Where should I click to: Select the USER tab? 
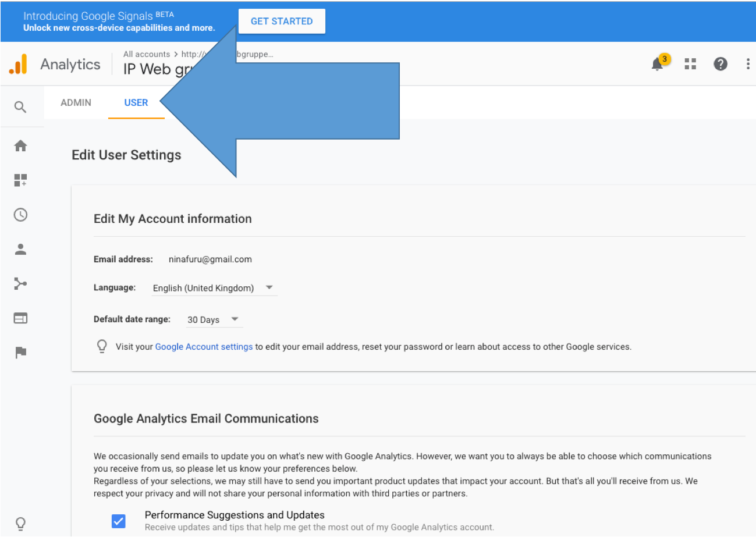(136, 102)
